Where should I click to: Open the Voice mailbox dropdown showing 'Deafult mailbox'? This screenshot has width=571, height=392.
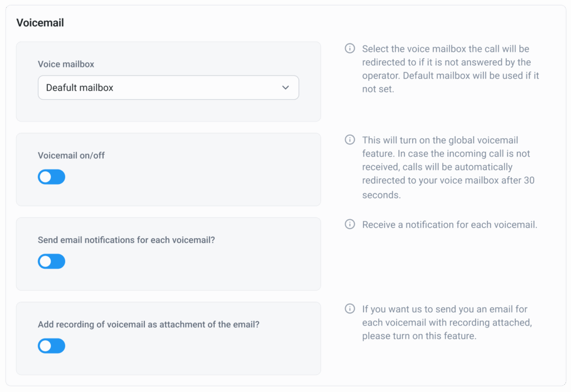tap(168, 88)
